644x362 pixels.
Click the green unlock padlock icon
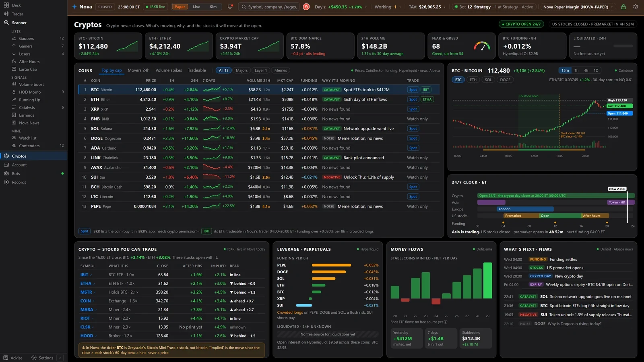tap(623, 7)
